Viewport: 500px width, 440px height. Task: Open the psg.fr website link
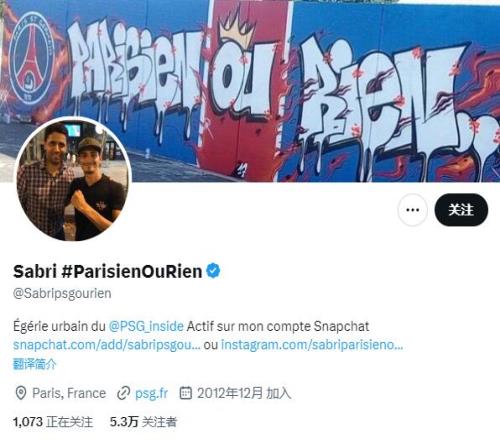(x=151, y=394)
